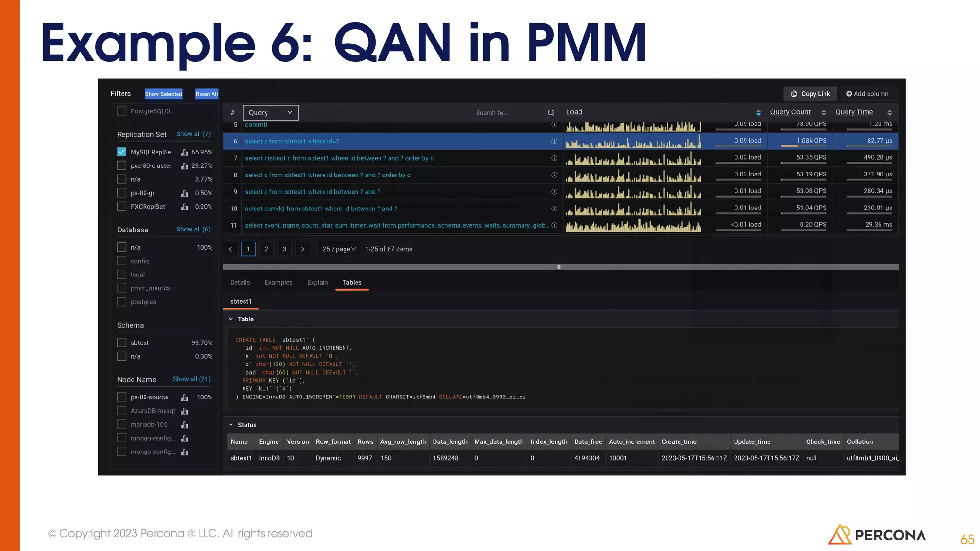Click dashboard chart icon next to ps-80-gr
The image size is (980, 551).
184,193
